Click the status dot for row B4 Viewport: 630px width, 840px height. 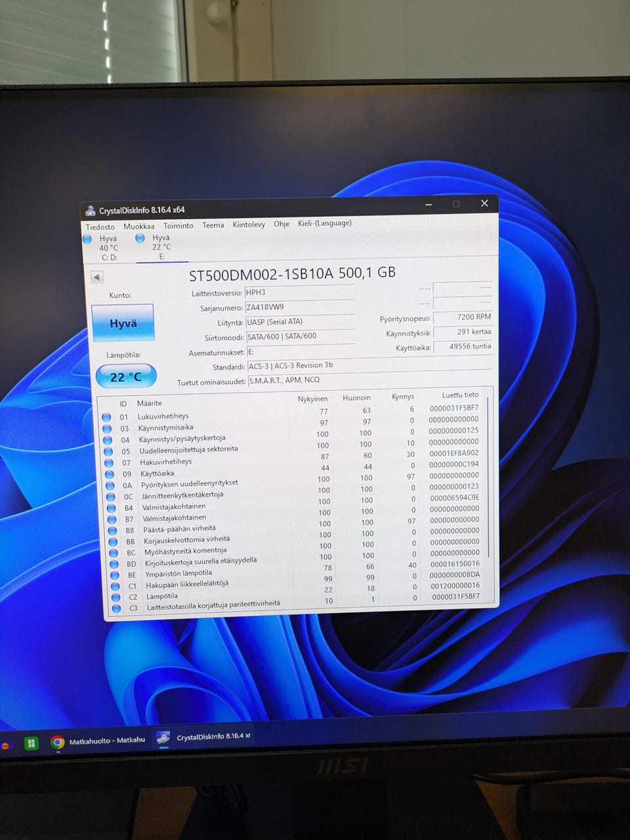(x=112, y=508)
